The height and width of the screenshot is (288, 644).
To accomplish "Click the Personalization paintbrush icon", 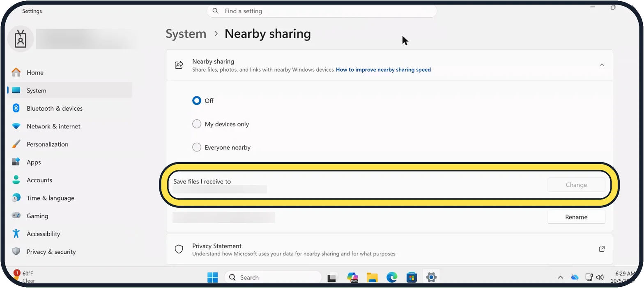I will pyautogui.click(x=16, y=144).
